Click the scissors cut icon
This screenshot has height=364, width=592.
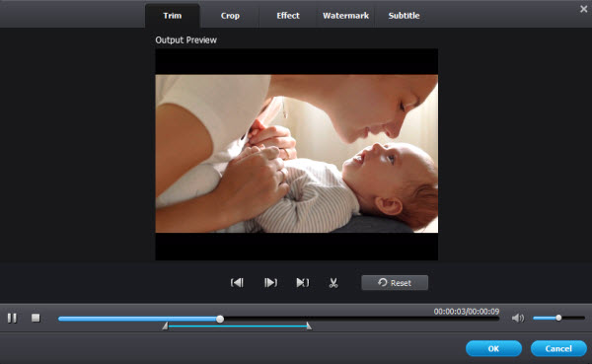tap(333, 283)
